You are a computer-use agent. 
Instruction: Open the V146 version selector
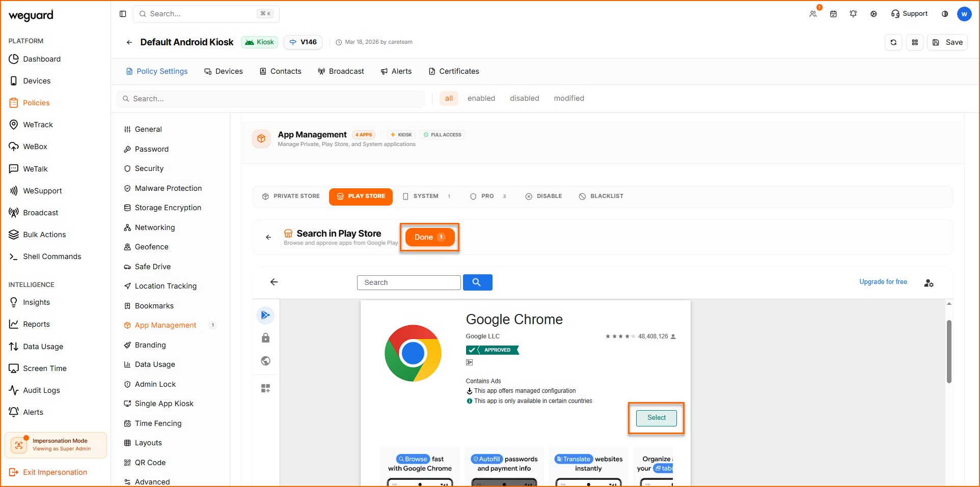pos(304,42)
